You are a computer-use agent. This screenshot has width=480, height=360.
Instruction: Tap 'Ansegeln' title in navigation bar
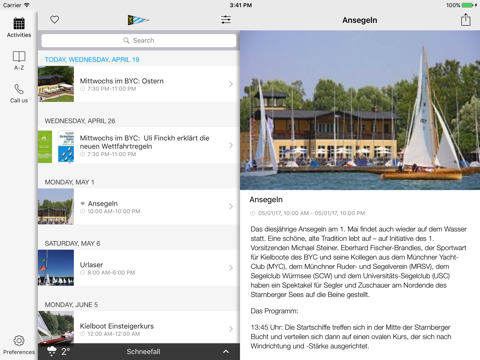(360, 20)
